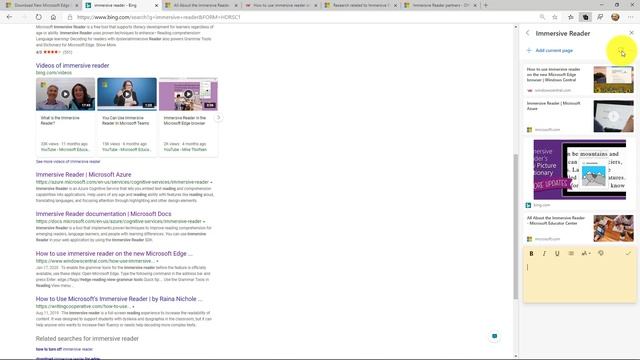Switch to the Download New Microsoft Edge tab

coord(41,5)
